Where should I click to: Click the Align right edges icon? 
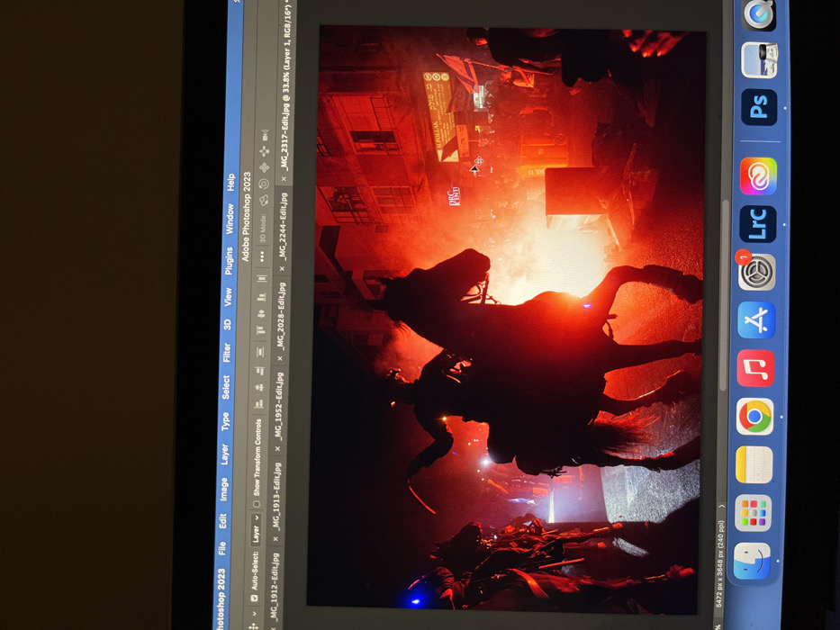coord(260,371)
